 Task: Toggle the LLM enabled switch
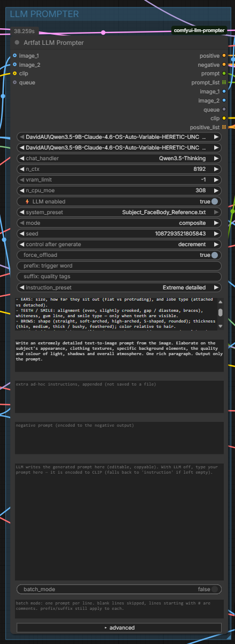[x=215, y=201]
